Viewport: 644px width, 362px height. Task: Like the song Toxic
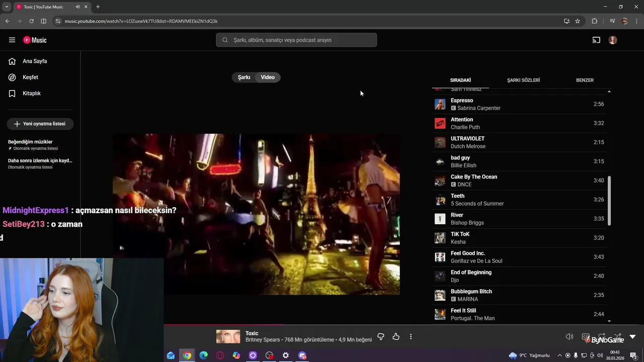[x=396, y=336]
